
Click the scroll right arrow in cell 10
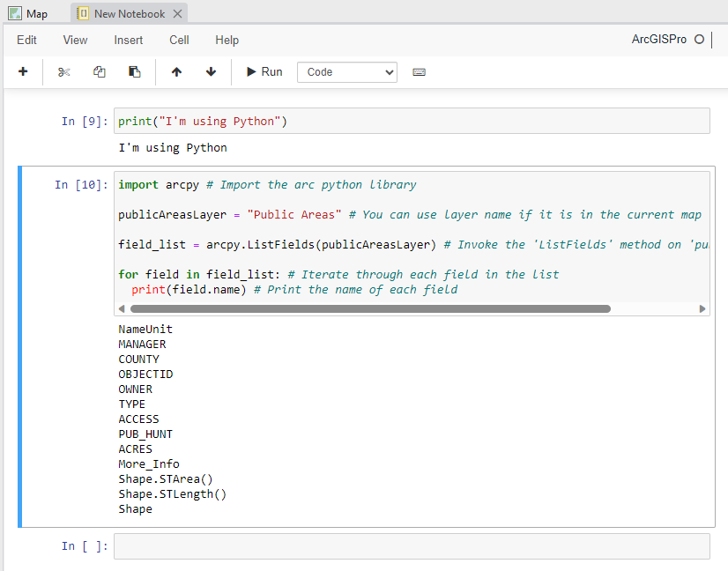[x=702, y=308]
